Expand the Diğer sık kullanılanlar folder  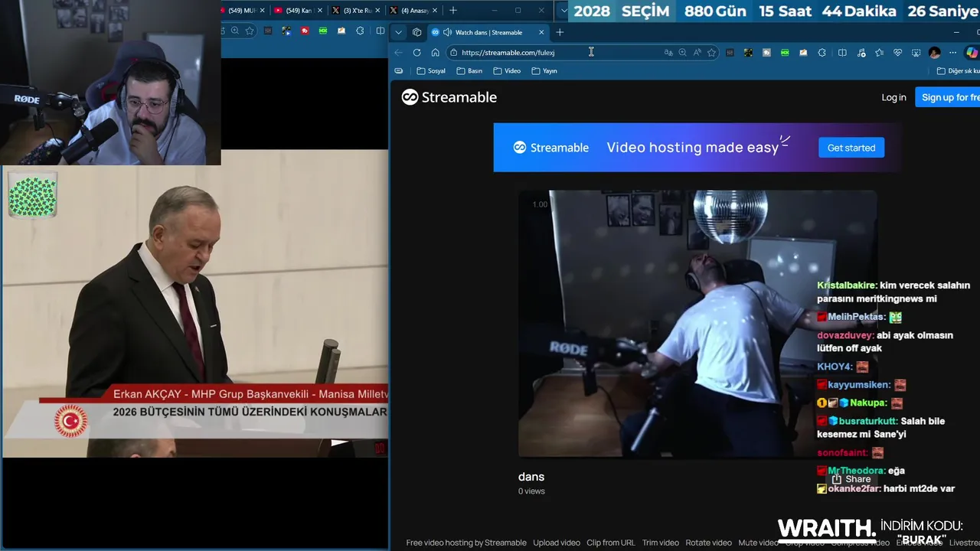pyautogui.click(x=958, y=70)
